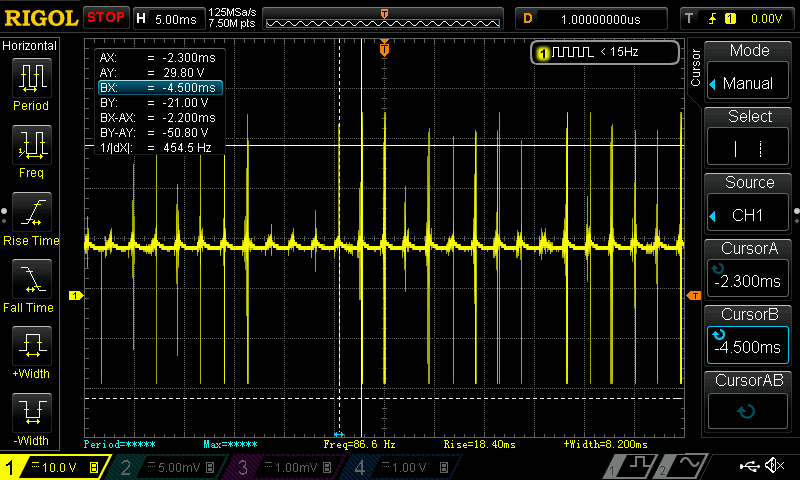Viewport: 800px width, 480px height.
Task: Click the channel 1 10.0 V tab
Action: click(54, 467)
